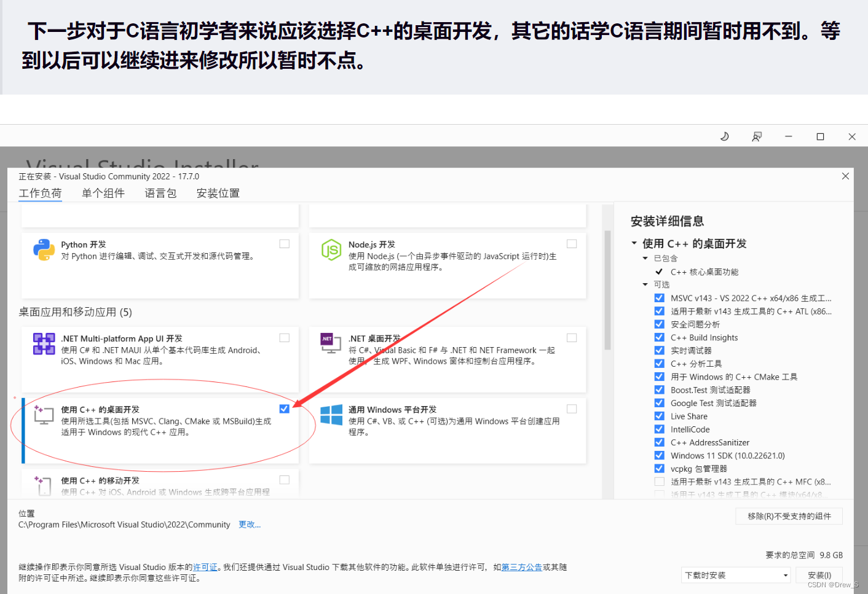Uncheck the 安全问题分析 option
868x594 pixels.
[x=660, y=324]
